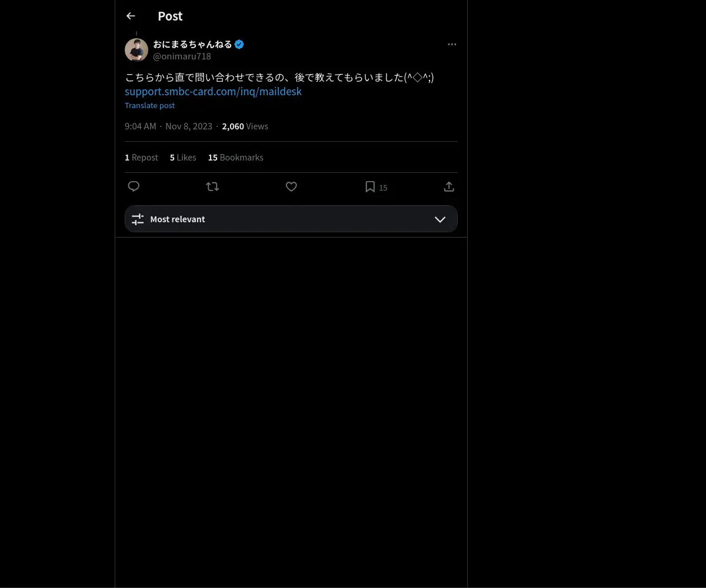706x588 pixels.
Task: View the 5 Likes list
Action: pyautogui.click(x=183, y=158)
